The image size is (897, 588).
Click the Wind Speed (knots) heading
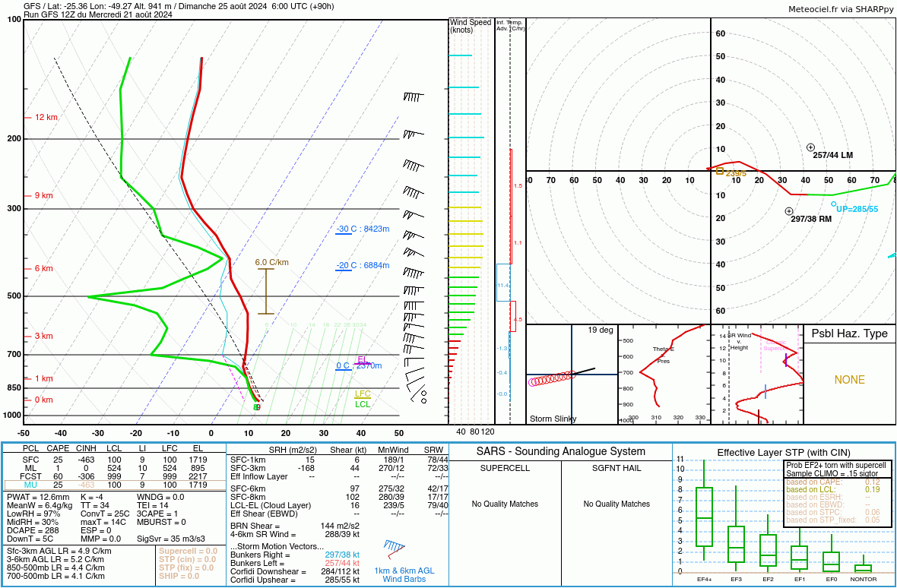(471, 26)
